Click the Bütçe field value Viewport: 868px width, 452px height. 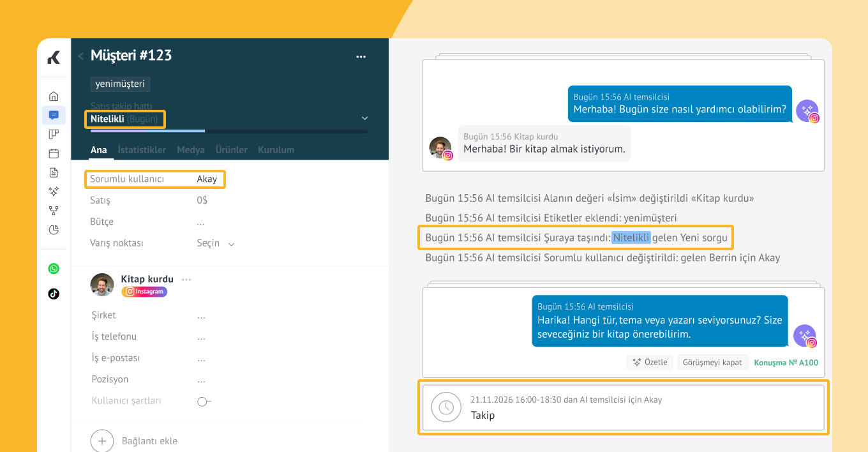(201, 222)
